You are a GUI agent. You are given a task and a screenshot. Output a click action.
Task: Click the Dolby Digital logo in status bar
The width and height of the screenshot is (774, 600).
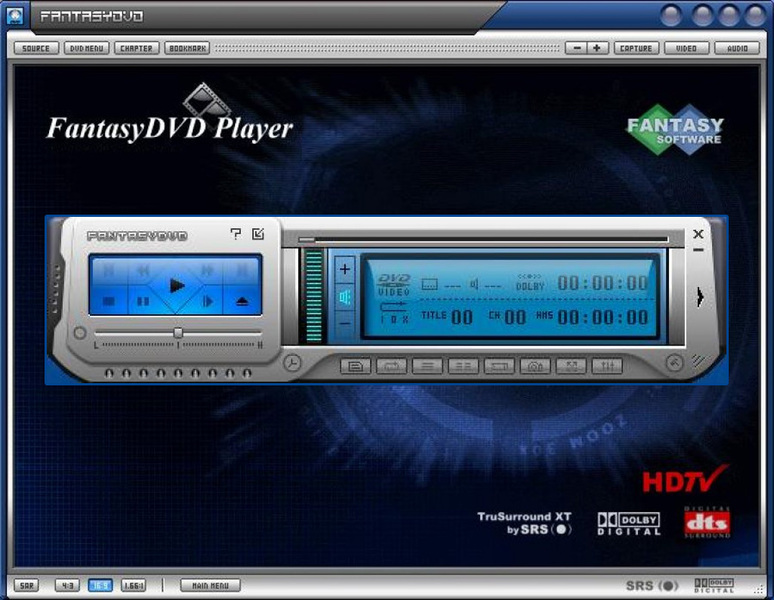[714, 586]
